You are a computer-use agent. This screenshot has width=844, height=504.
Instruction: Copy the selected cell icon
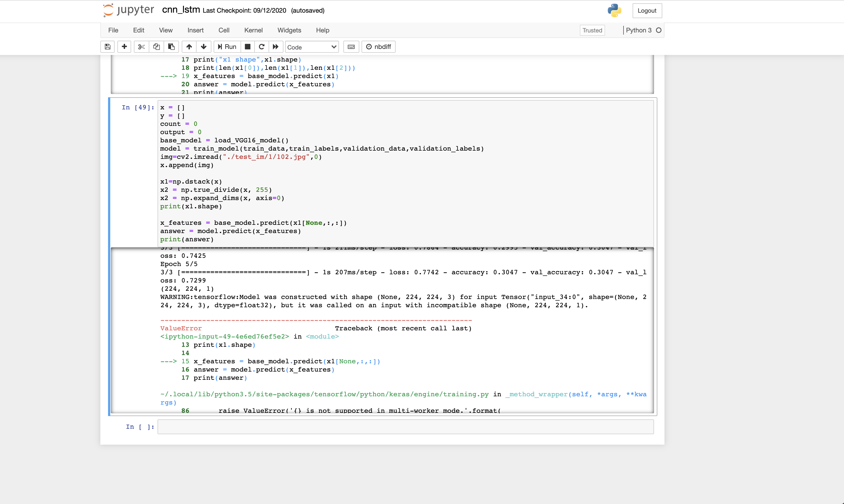(x=156, y=46)
